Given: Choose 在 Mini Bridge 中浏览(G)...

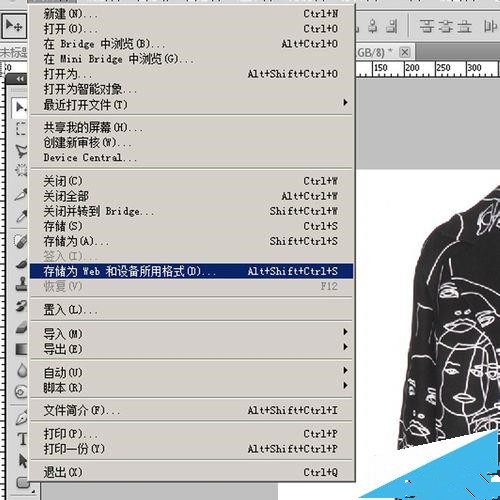Looking at the screenshot, I should (x=191, y=59).
